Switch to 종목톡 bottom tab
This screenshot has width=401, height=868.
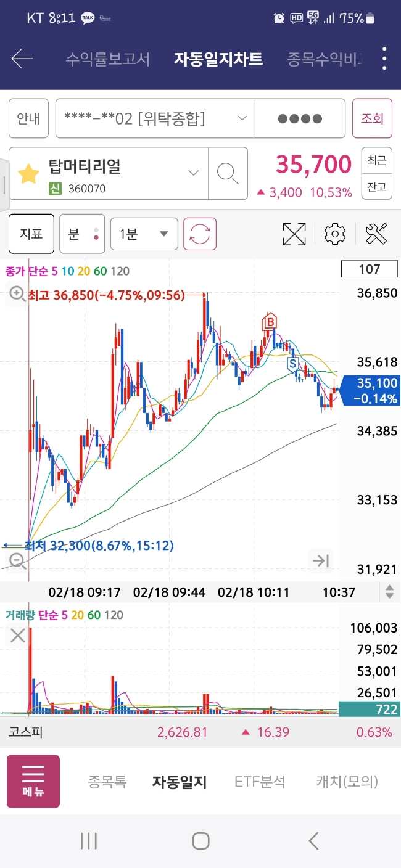[x=107, y=782]
